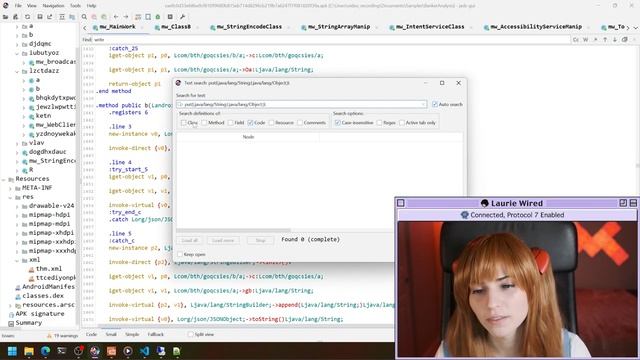Screen dimensions: 640x360
Task: Open the Tools menu
Action: point(75,6)
